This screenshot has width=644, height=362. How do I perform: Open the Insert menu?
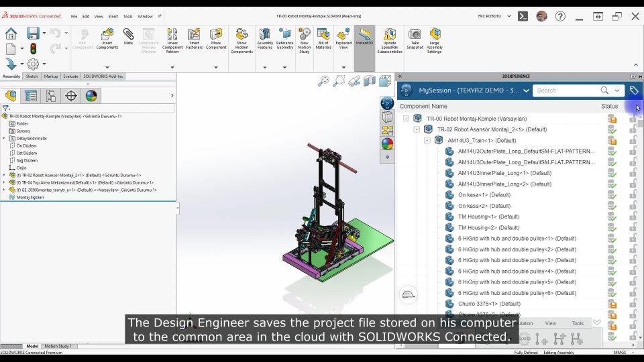(x=113, y=16)
